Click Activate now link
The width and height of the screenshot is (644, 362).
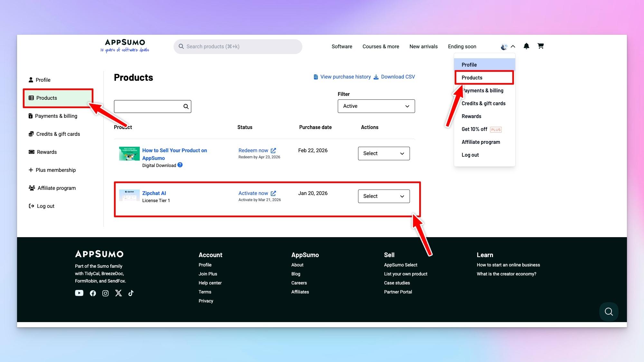pyautogui.click(x=253, y=193)
